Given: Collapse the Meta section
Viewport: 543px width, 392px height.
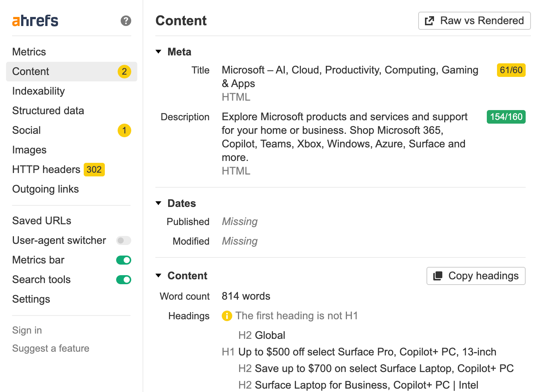Looking at the screenshot, I should [158, 52].
